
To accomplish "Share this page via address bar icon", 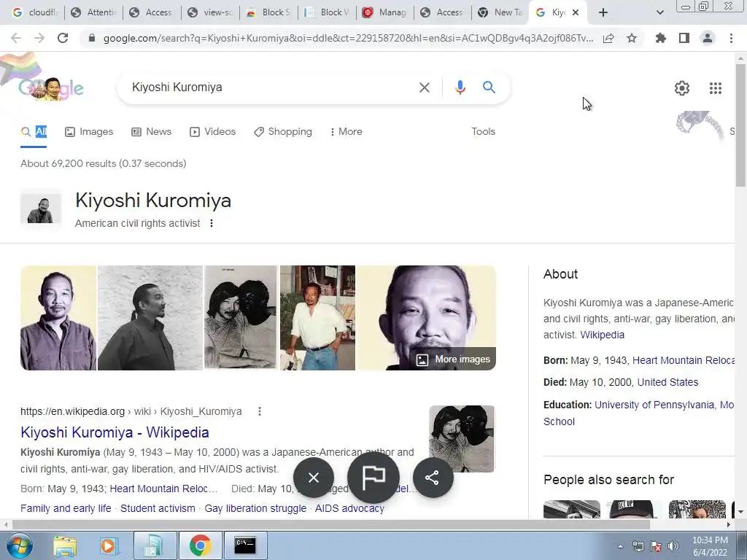I will click(x=608, y=38).
